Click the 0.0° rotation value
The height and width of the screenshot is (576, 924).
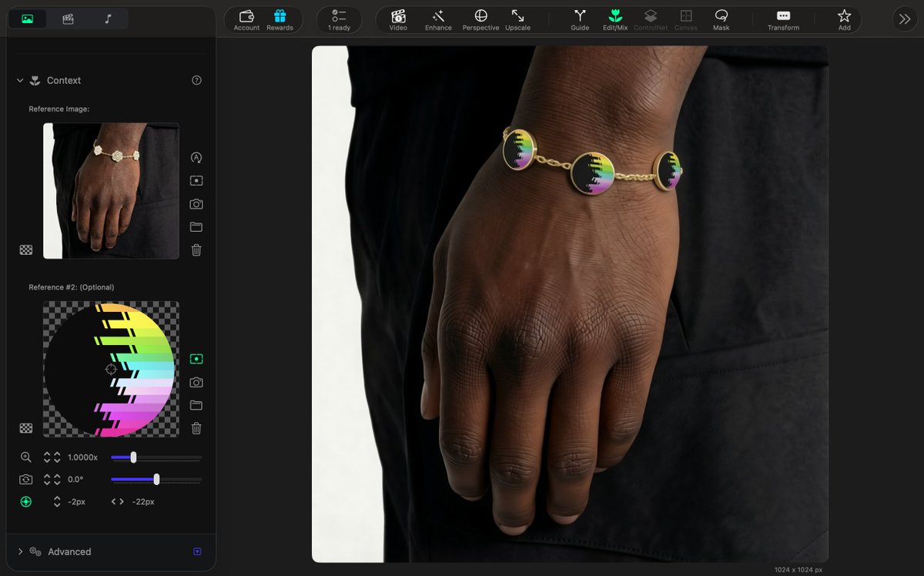tap(75, 479)
